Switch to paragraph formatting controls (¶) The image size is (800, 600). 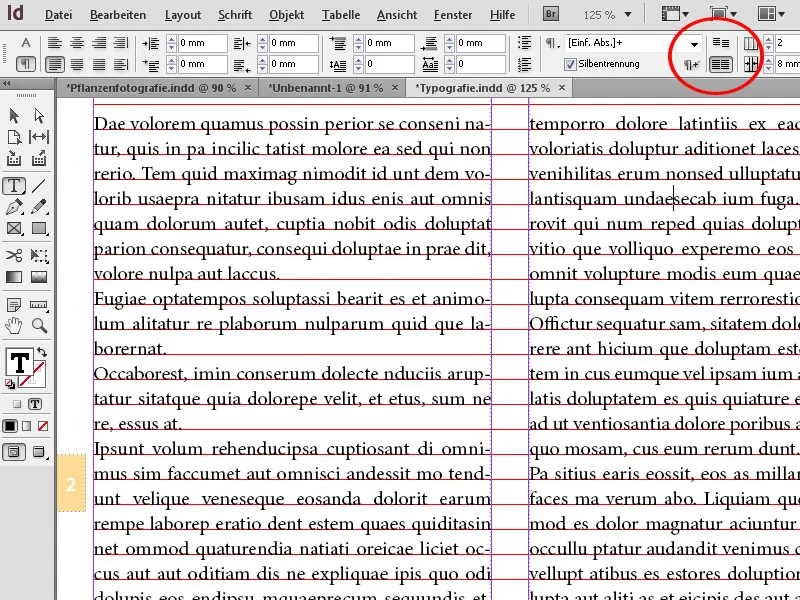(26, 64)
